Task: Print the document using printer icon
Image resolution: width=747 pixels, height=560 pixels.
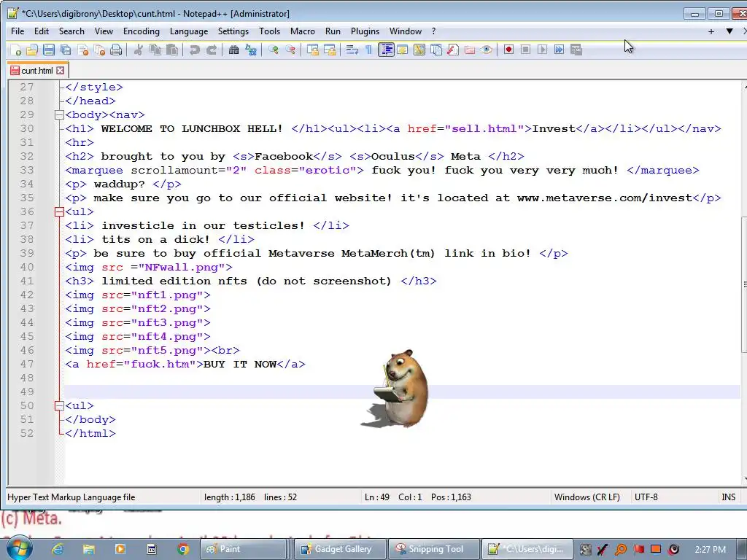Action: point(116,50)
